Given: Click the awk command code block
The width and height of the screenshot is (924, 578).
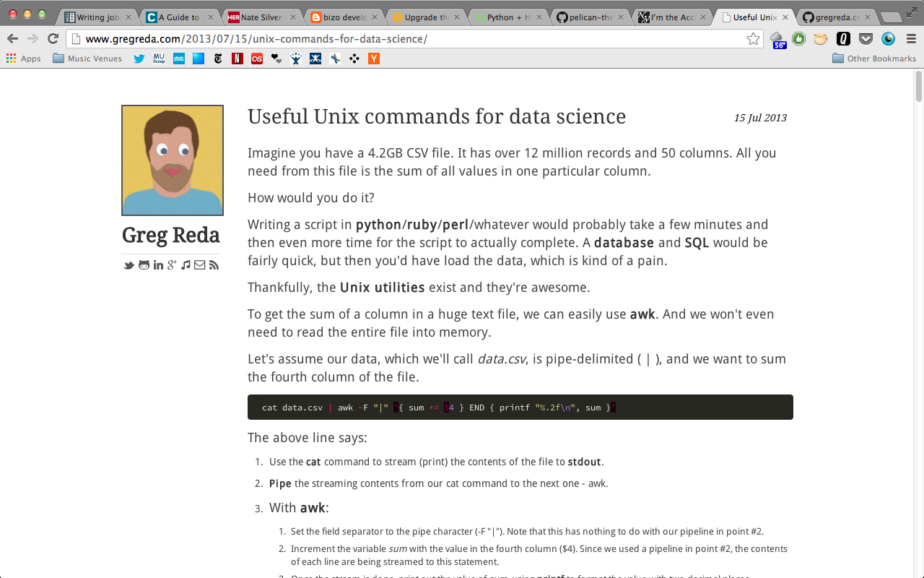Looking at the screenshot, I should [x=520, y=407].
